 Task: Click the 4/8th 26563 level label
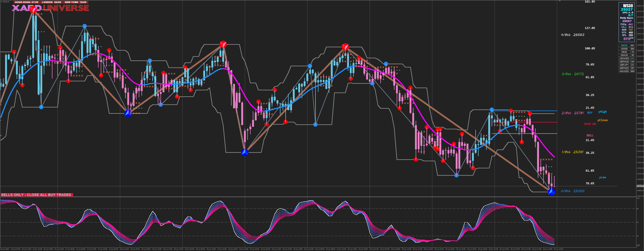coord(573,35)
